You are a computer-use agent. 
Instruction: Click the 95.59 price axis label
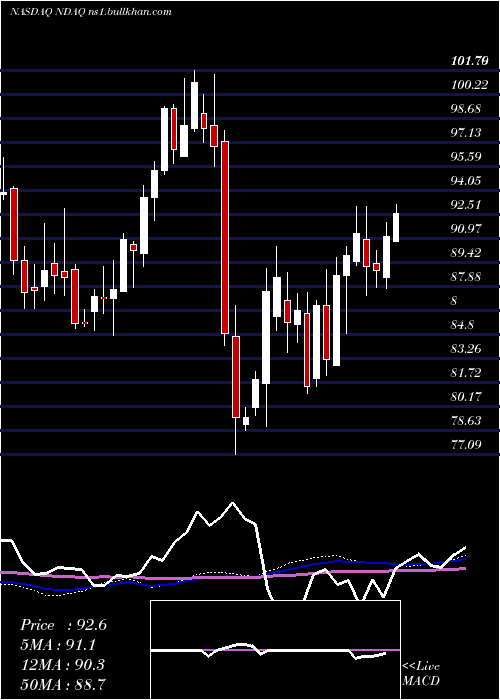click(466, 157)
